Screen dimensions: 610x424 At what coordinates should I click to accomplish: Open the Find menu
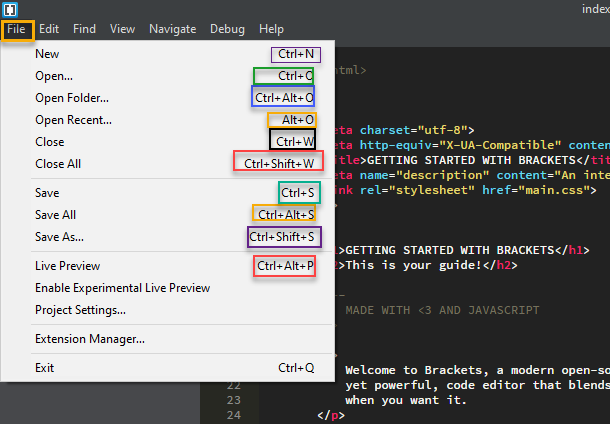coord(84,29)
